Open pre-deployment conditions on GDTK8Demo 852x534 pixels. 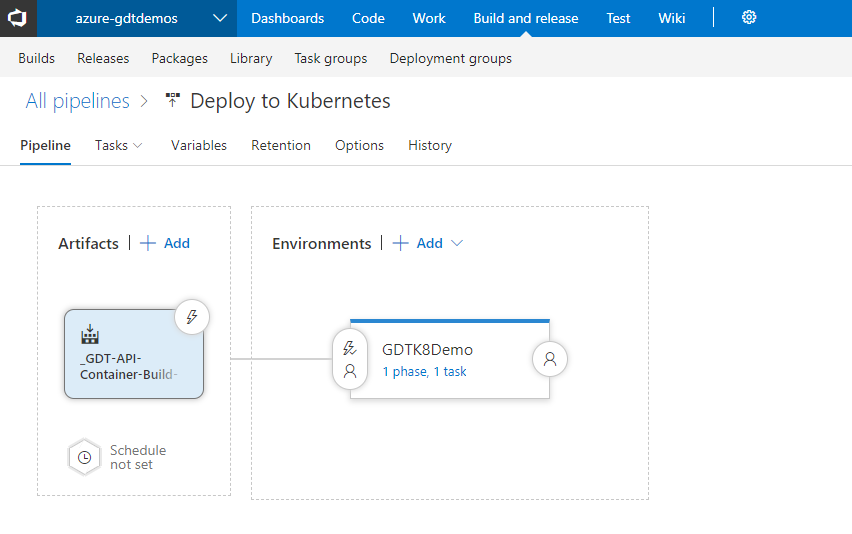pos(350,359)
